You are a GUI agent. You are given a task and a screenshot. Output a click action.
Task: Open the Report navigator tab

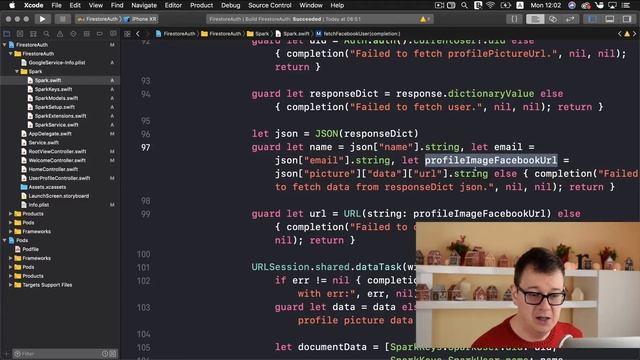pos(113,34)
